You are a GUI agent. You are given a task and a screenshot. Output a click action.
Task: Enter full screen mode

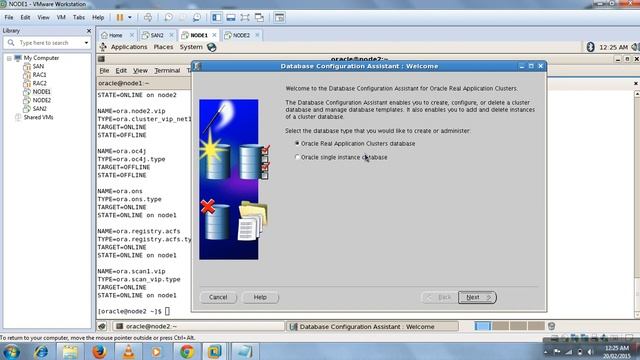(245, 18)
